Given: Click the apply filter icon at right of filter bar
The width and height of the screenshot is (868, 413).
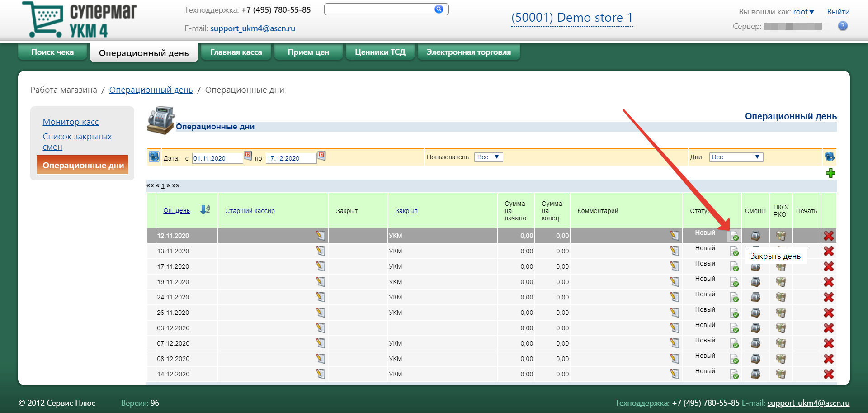Looking at the screenshot, I should [829, 157].
